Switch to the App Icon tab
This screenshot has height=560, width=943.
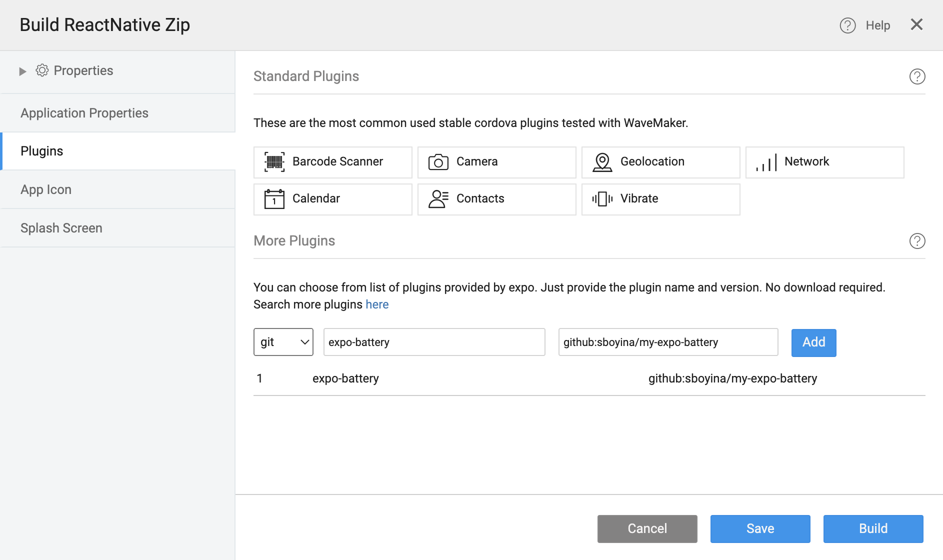pyautogui.click(x=46, y=189)
